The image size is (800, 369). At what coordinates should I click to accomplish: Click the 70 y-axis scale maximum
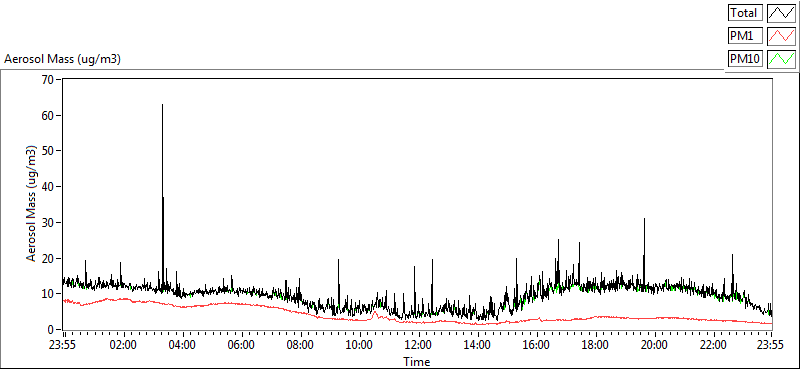pos(48,79)
